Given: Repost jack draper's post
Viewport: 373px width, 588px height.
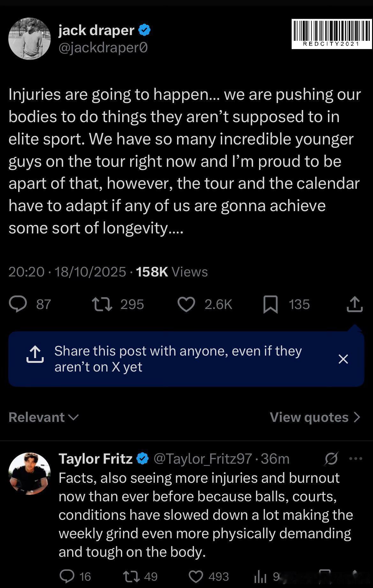Looking at the screenshot, I should [x=102, y=304].
